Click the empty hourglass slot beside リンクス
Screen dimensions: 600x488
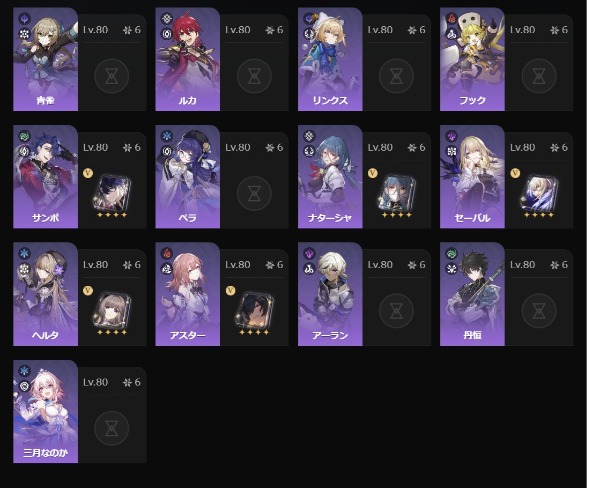(396, 76)
